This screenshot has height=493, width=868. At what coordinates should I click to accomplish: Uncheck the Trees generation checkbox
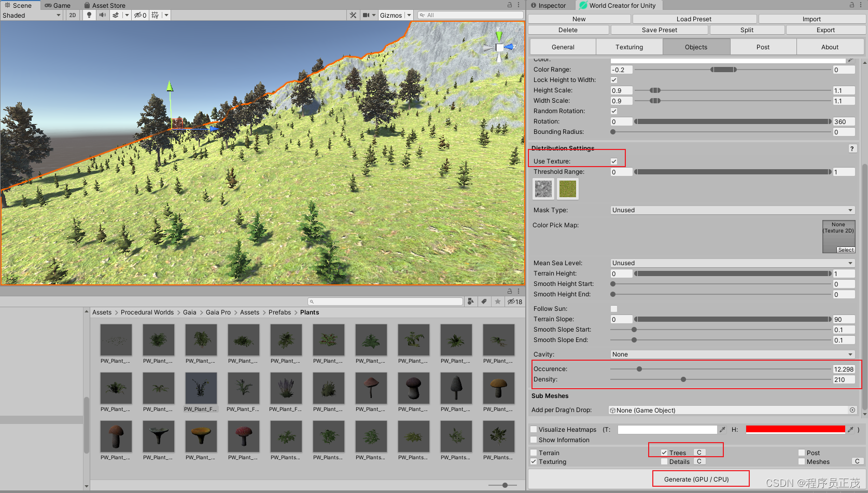tap(664, 453)
